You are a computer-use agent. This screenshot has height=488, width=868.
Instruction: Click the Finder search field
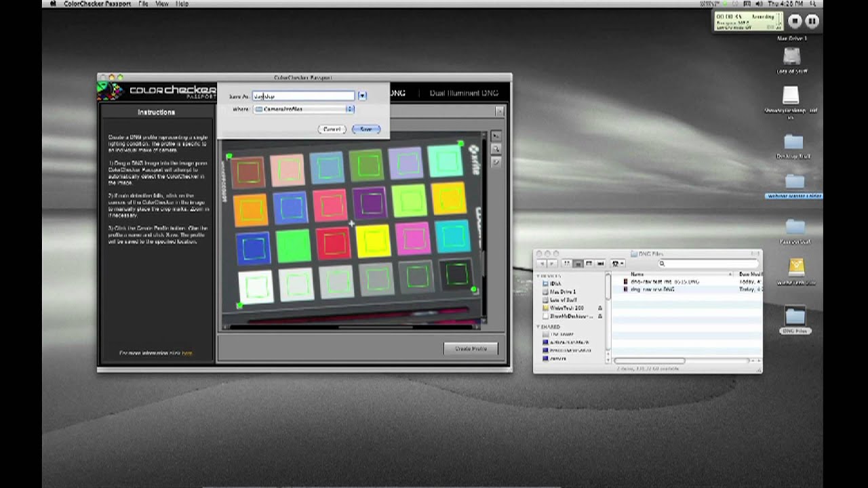707,264
